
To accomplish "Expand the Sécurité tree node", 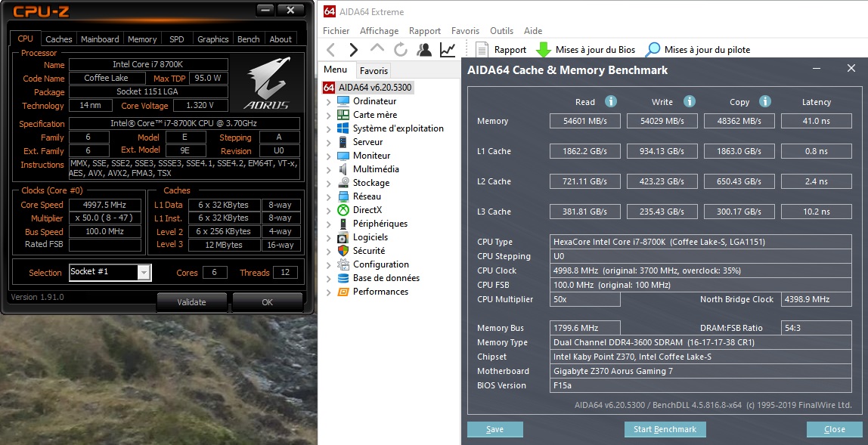I will 329,252.
